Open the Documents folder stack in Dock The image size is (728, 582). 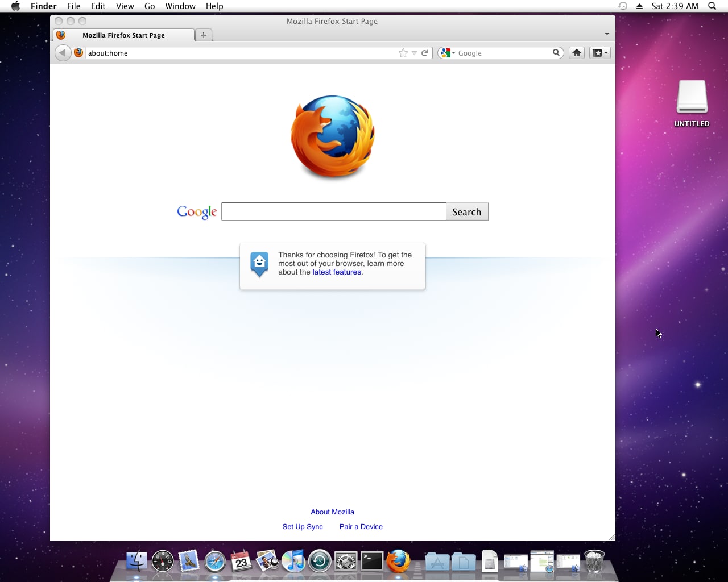(x=464, y=562)
